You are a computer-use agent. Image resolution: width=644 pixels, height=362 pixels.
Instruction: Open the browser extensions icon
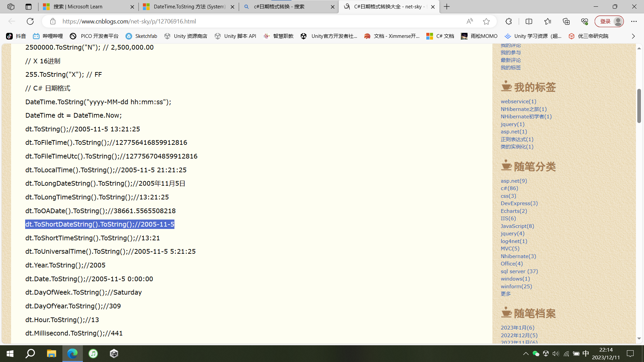point(508,21)
